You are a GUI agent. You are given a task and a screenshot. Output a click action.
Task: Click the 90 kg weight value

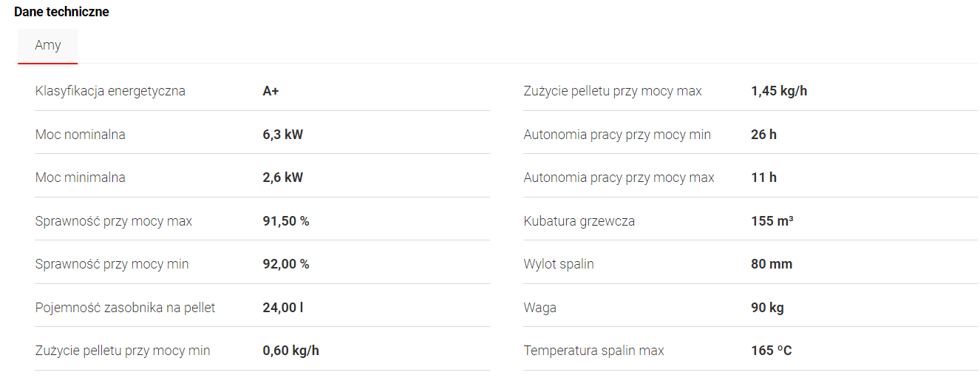click(x=767, y=307)
